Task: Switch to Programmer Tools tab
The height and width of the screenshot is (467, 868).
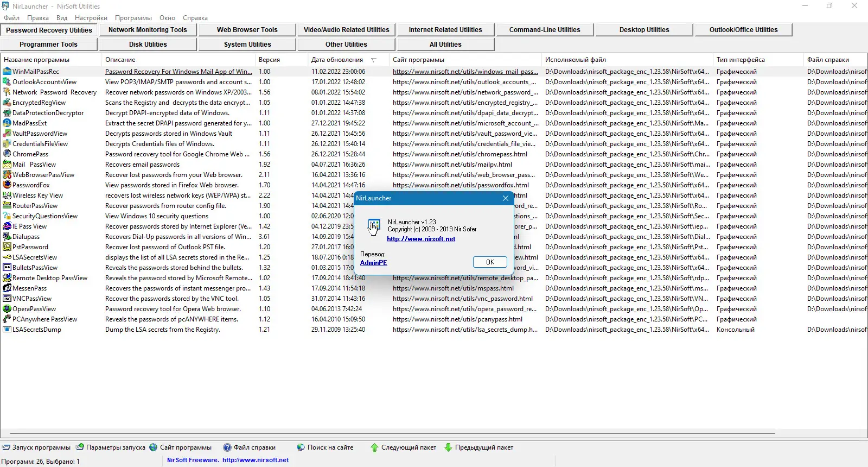Action: 49,45
